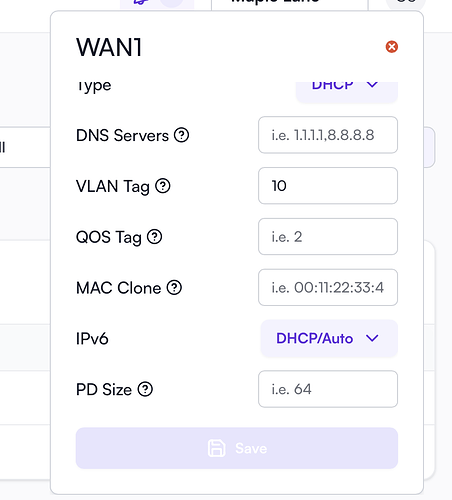The image size is (452, 500).
Task: Focus the QOS Tag input field
Action: (328, 237)
